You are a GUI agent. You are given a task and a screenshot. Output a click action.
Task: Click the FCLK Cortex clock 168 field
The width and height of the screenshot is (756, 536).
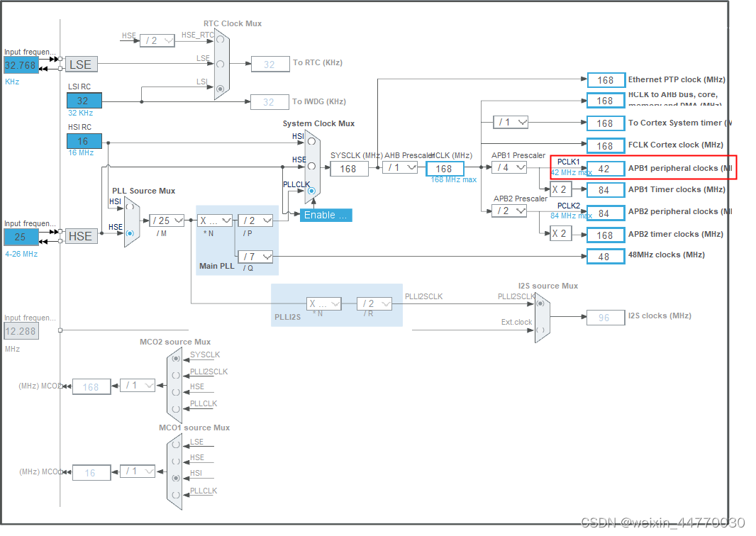coord(606,146)
